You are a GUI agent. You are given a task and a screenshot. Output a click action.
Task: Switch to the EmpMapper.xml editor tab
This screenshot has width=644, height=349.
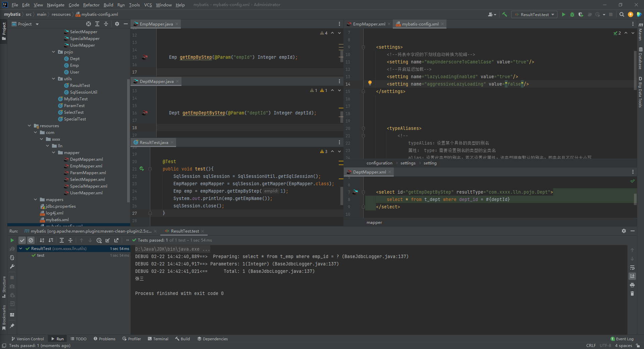coord(369,24)
